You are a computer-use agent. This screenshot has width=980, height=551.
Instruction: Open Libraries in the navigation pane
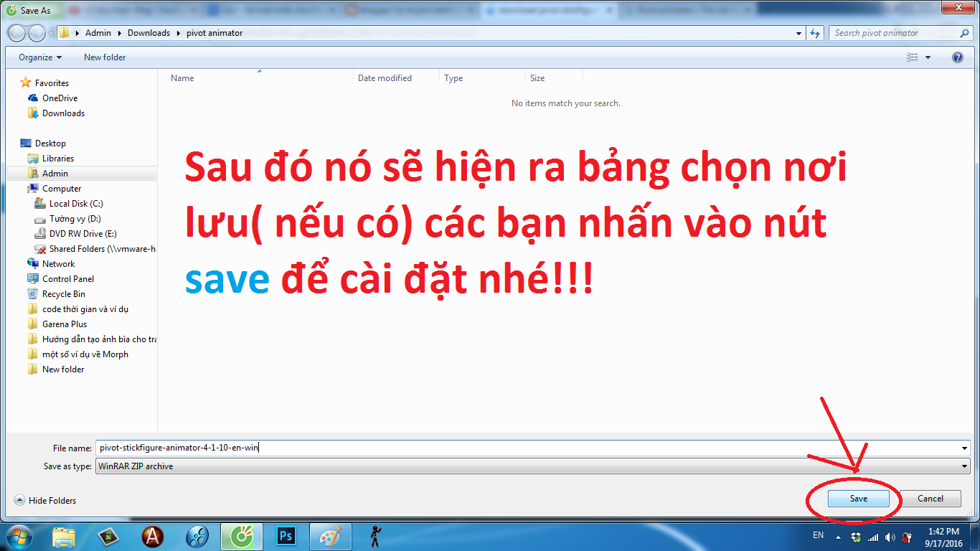click(57, 159)
